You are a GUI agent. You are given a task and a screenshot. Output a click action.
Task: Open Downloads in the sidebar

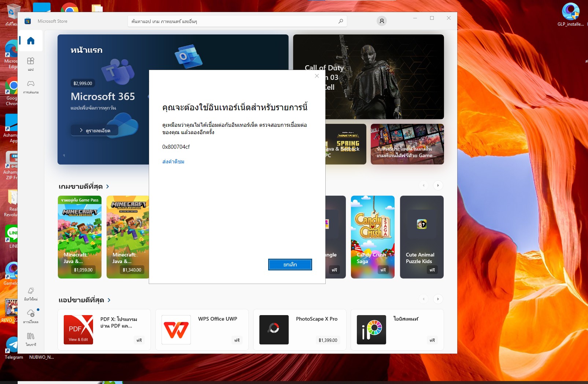31,316
